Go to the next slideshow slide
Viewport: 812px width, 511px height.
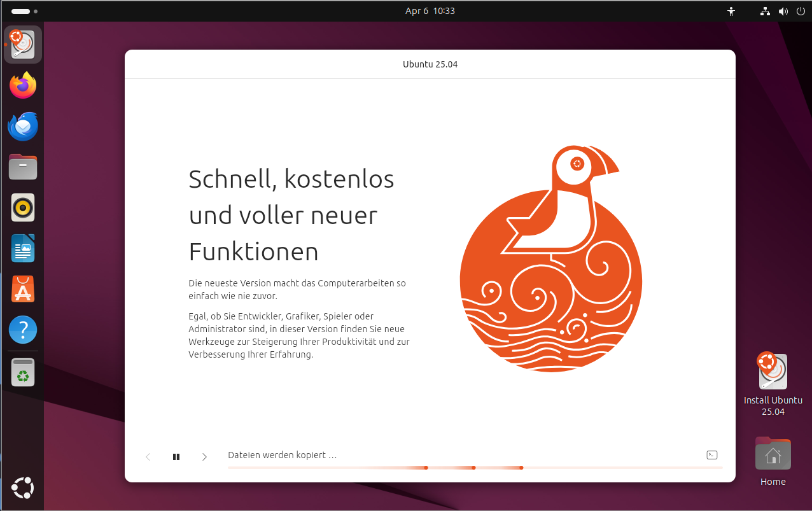[204, 457]
